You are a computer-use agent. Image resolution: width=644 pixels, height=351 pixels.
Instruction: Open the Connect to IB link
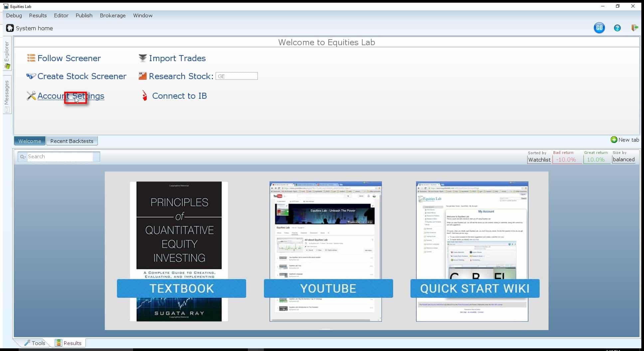pos(179,96)
